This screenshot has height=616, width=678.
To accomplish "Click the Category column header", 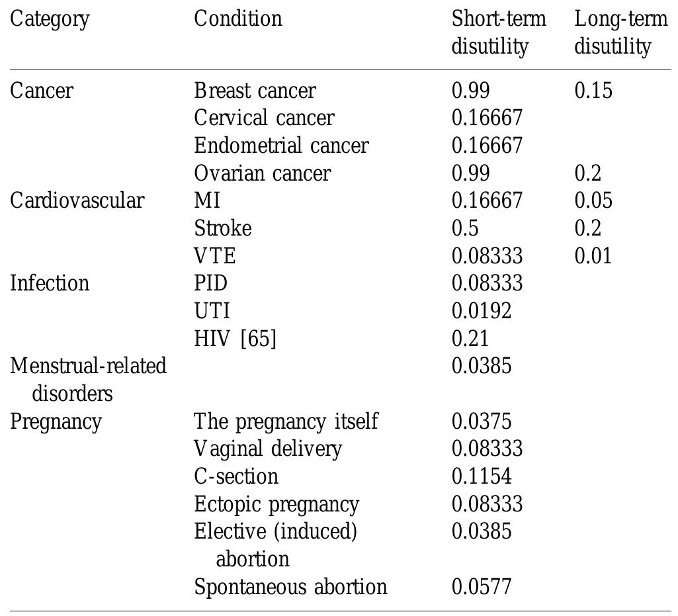I will point(50,19).
